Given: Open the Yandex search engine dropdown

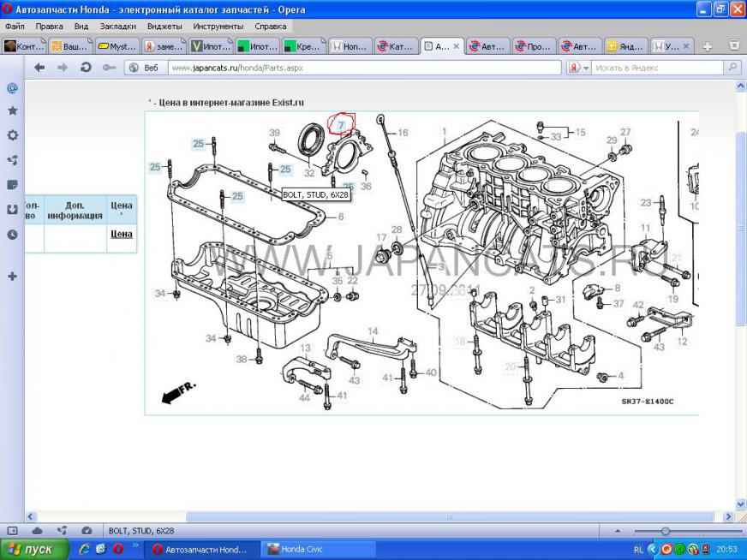Looking at the screenshot, I should (x=579, y=68).
